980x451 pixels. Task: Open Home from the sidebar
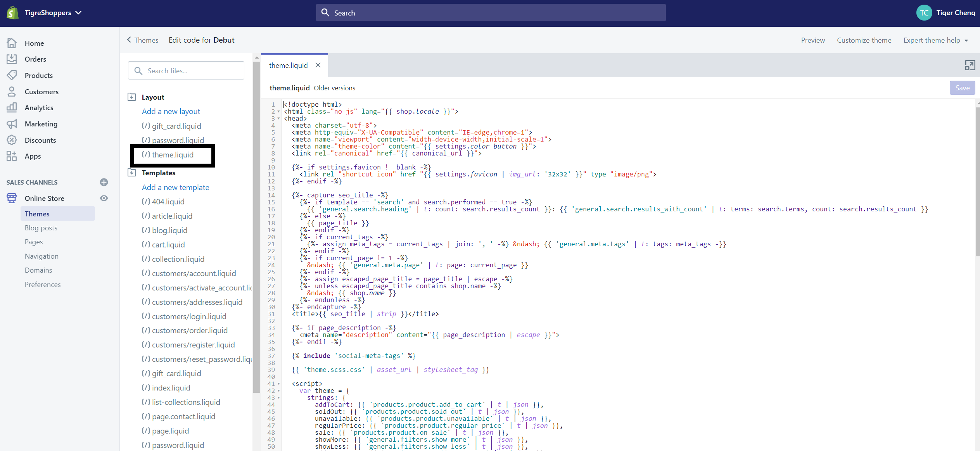(x=34, y=43)
